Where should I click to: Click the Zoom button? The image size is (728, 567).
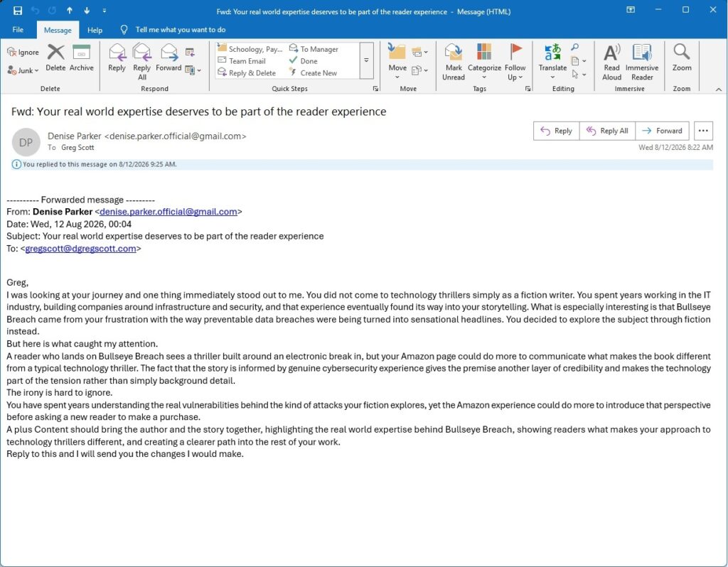click(x=682, y=58)
